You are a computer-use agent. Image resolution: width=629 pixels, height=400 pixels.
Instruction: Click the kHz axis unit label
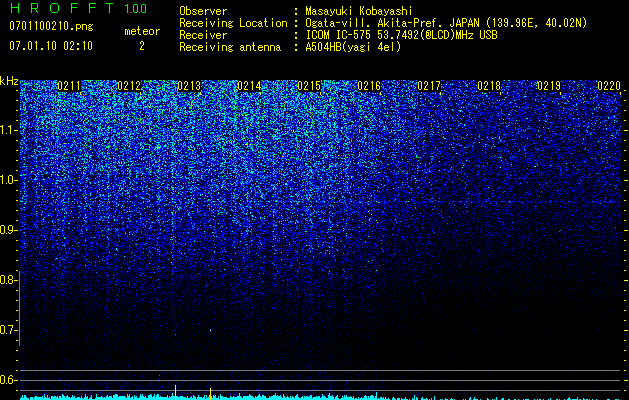point(9,81)
